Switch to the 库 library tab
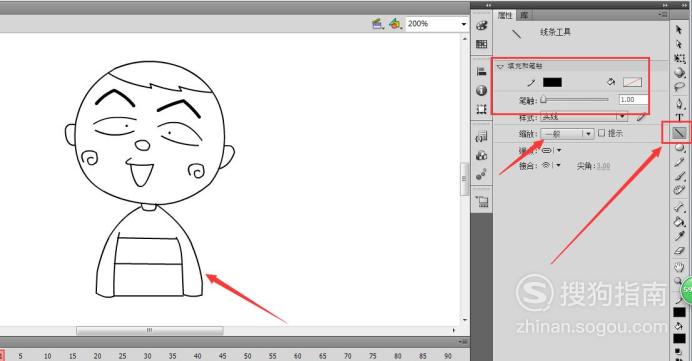Image resolution: width=692 pixels, height=361 pixels. pos(524,15)
